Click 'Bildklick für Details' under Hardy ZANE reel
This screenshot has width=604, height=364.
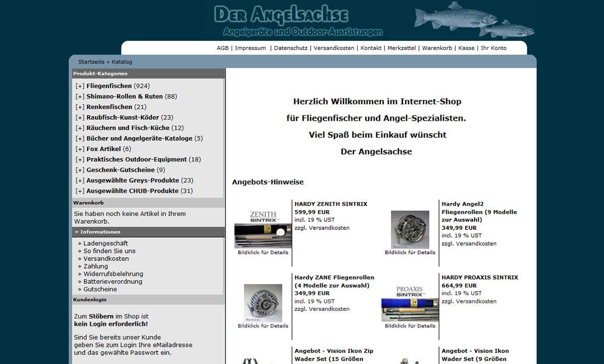click(x=263, y=326)
